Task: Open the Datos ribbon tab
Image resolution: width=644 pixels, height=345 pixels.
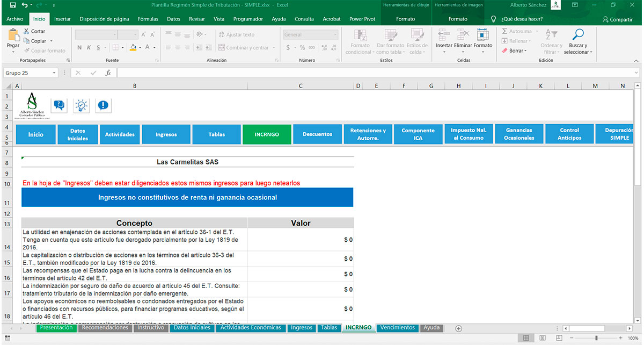Action: 173,19
